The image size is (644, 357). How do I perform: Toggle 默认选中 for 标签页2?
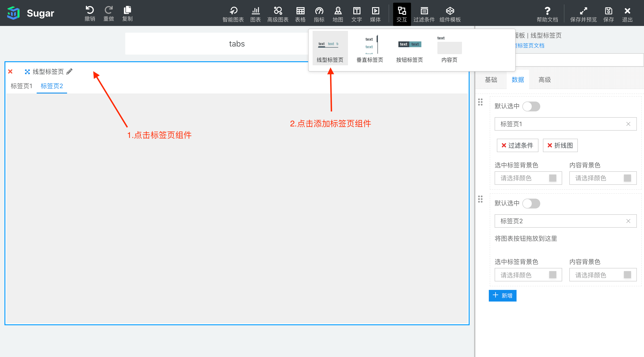tap(531, 204)
